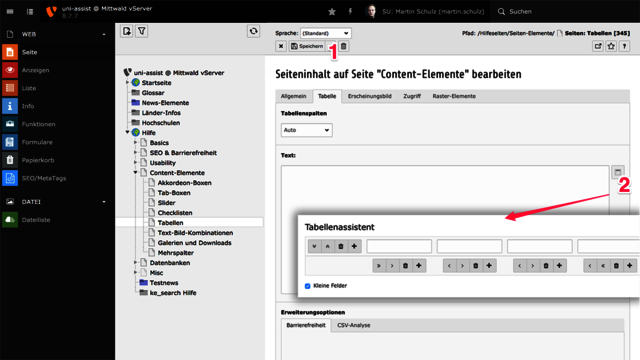Open the table wizard icon beside text field

pos(618,172)
